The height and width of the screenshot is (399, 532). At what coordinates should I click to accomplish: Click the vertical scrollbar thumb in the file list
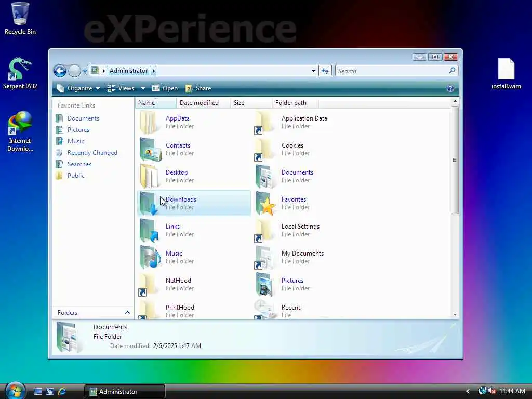click(x=455, y=160)
